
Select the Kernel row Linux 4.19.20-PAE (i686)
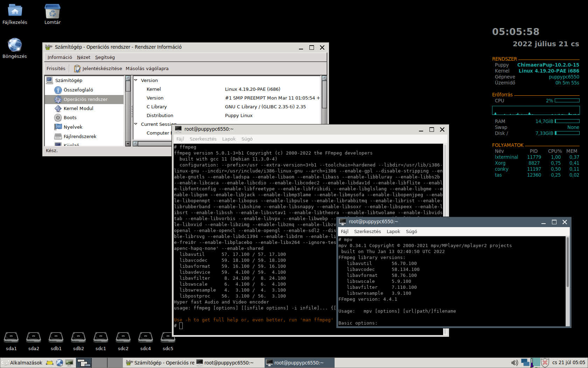click(x=227, y=89)
